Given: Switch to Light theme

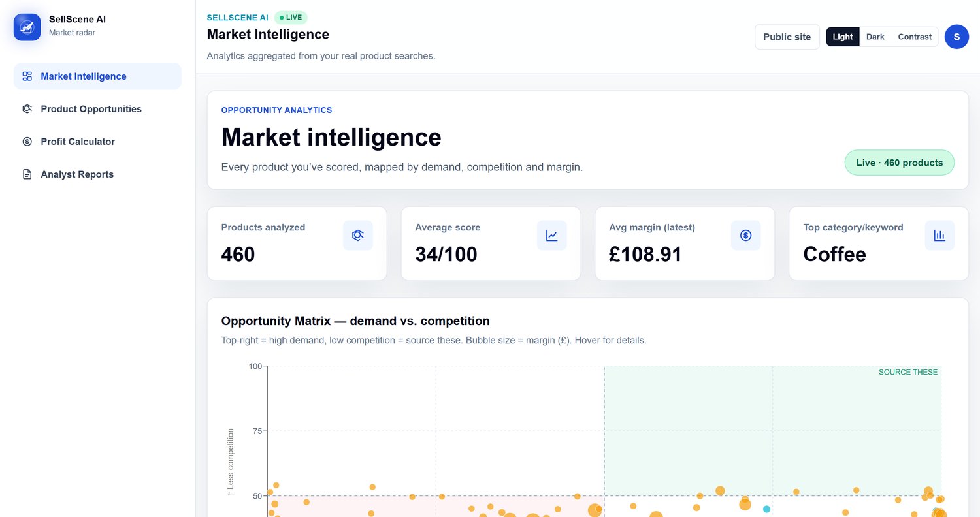Looking at the screenshot, I should (843, 37).
